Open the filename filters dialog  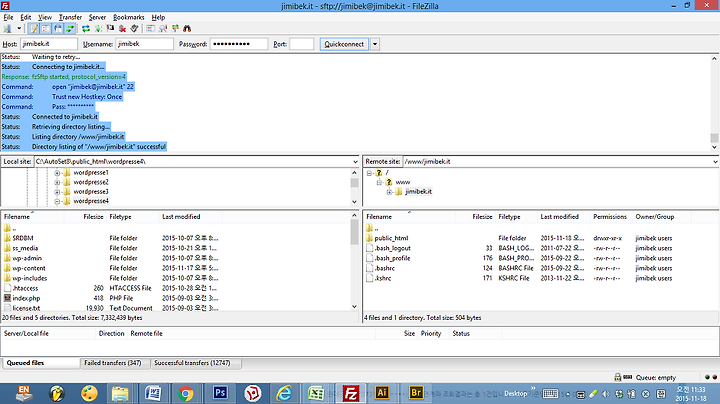151,28
